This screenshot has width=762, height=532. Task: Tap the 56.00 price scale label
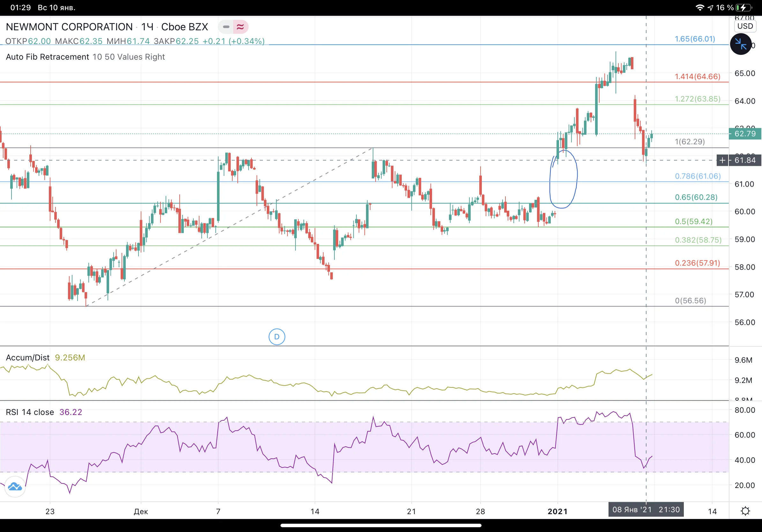point(744,322)
